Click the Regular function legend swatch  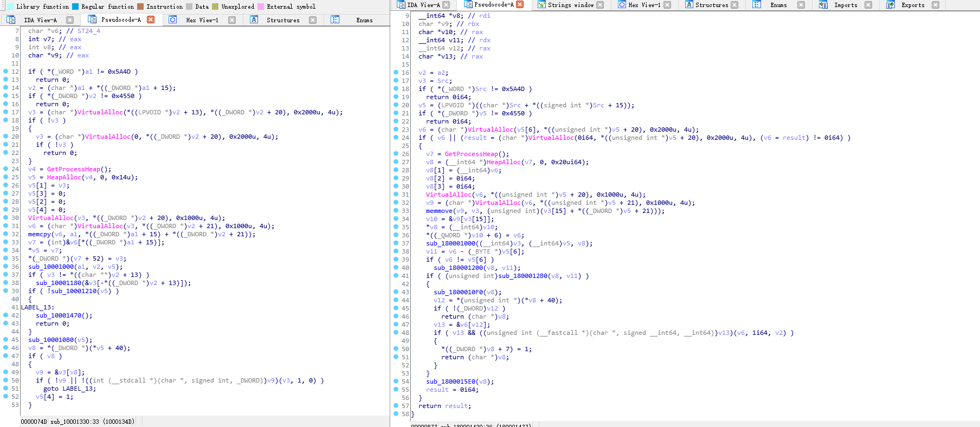(75, 7)
